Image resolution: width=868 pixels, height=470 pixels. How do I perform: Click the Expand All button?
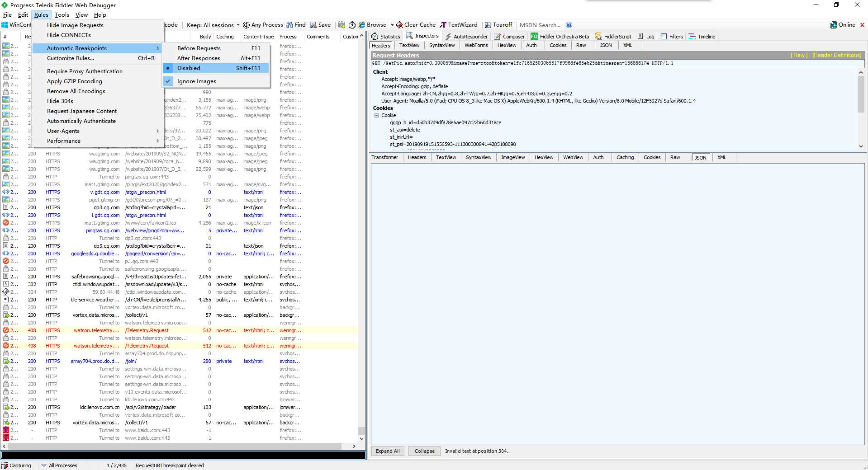tap(388, 451)
